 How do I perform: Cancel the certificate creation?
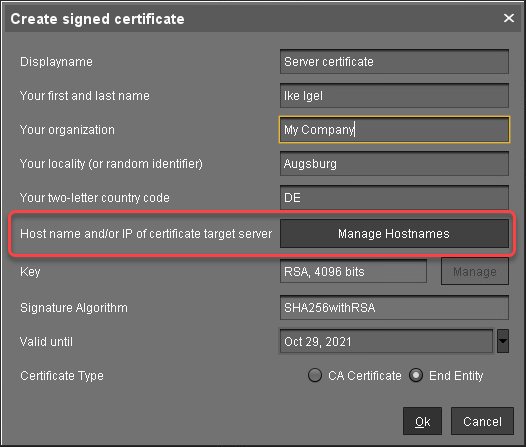click(x=482, y=421)
